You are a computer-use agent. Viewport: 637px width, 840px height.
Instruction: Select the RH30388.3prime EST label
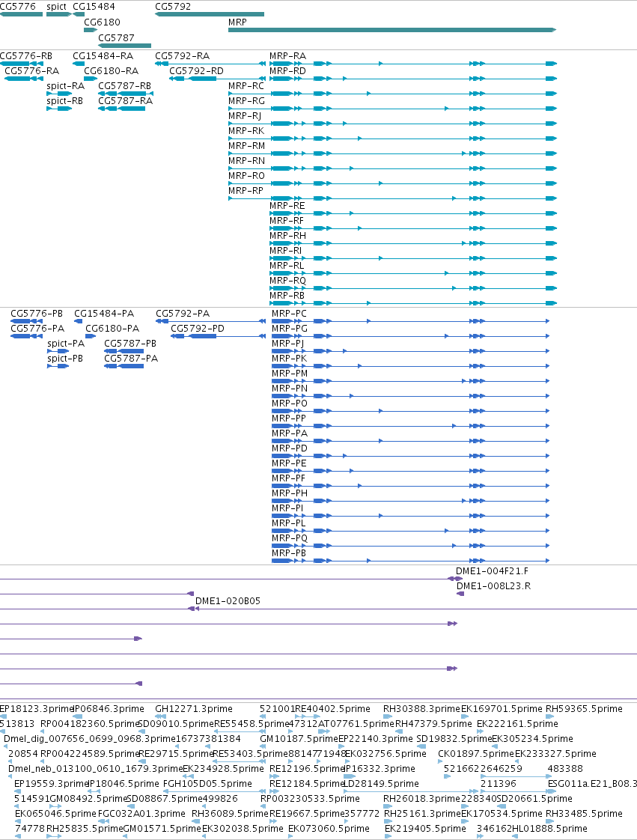click(x=421, y=709)
